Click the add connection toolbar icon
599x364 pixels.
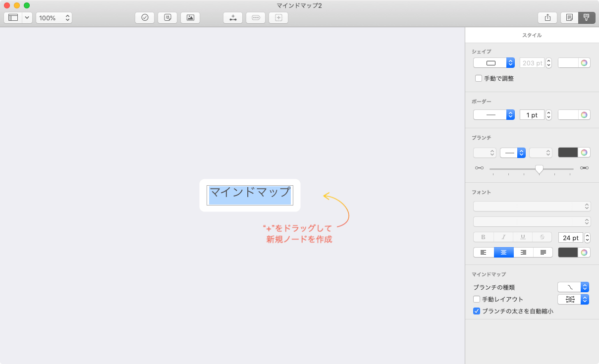(x=233, y=17)
